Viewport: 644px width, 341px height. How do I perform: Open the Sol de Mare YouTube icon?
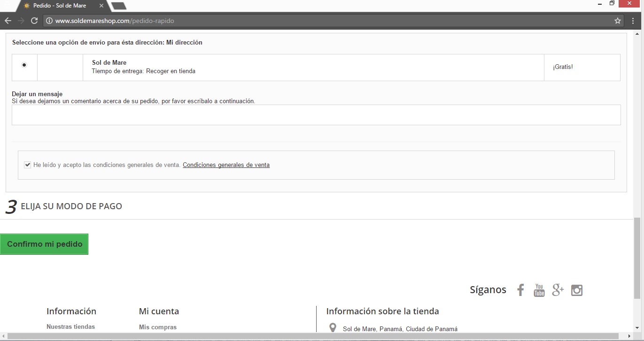point(539,290)
